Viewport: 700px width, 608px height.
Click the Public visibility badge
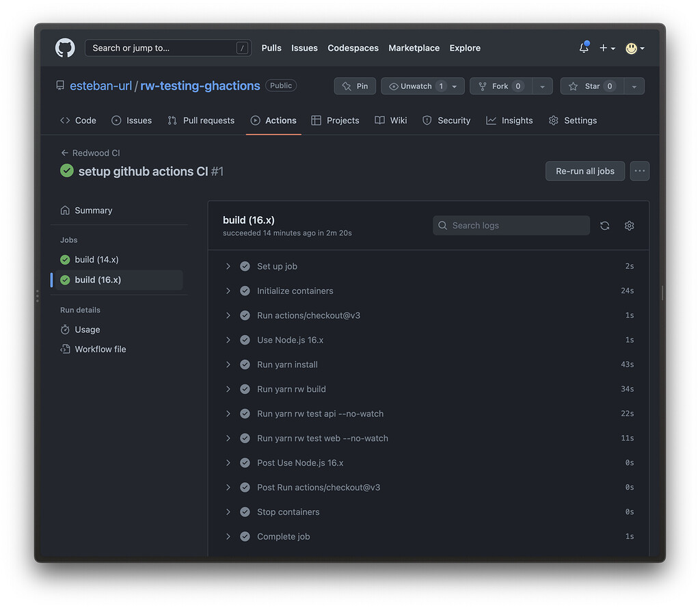(281, 85)
